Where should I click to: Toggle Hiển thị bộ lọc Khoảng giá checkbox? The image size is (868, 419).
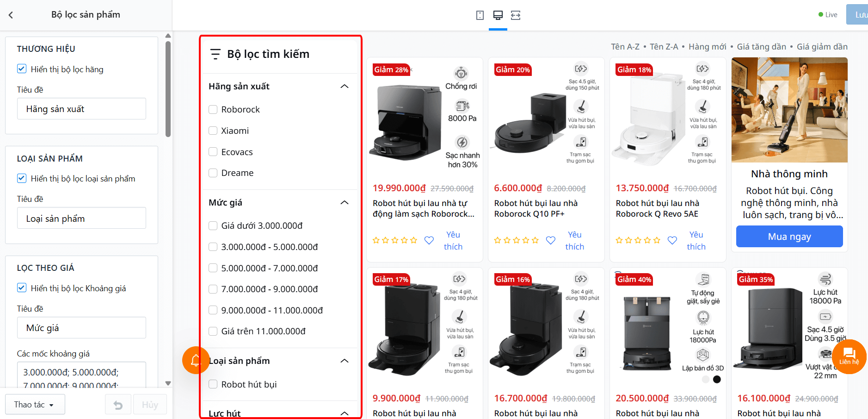point(22,288)
